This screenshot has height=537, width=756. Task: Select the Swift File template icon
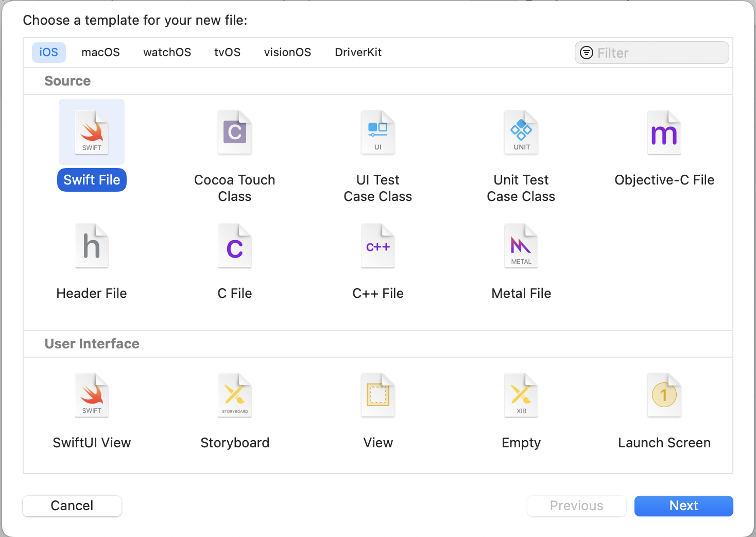[92, 132]
